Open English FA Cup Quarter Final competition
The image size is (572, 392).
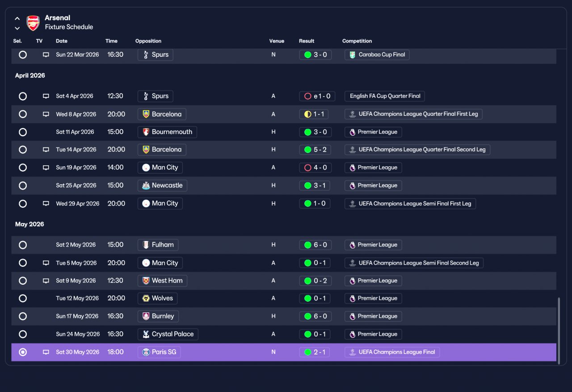[x=385, y=96]
